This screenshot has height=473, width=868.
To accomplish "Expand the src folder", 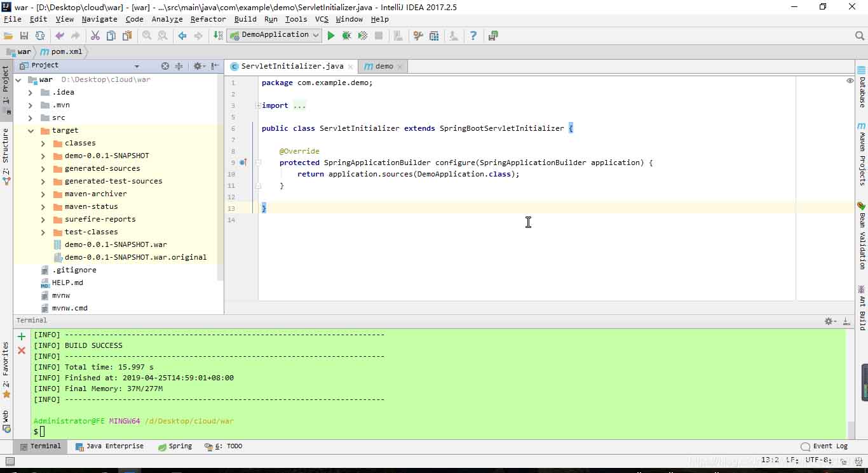I will pyautogui.click(x=31, y=118).
